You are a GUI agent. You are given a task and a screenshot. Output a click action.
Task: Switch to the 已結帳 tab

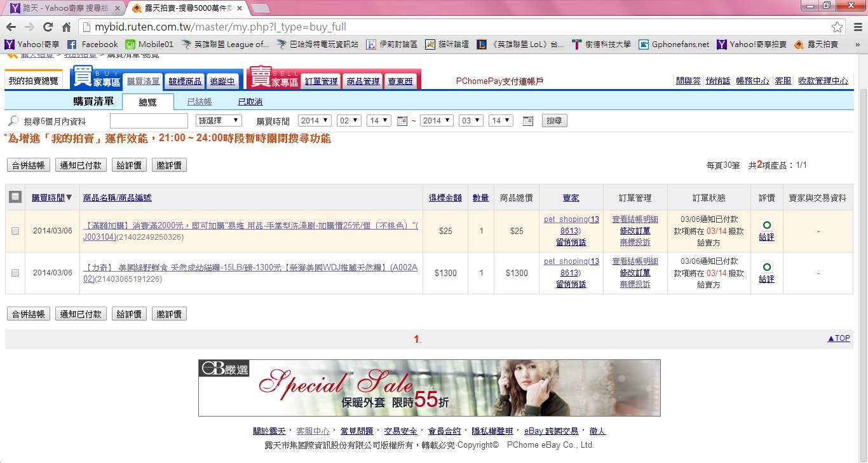coord(200,102)
